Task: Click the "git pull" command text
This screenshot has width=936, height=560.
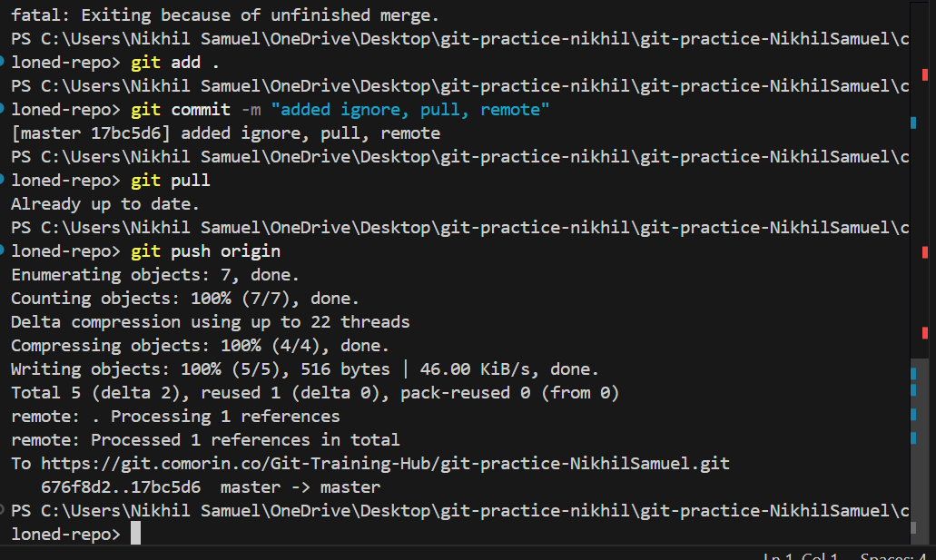Action: 170,180
